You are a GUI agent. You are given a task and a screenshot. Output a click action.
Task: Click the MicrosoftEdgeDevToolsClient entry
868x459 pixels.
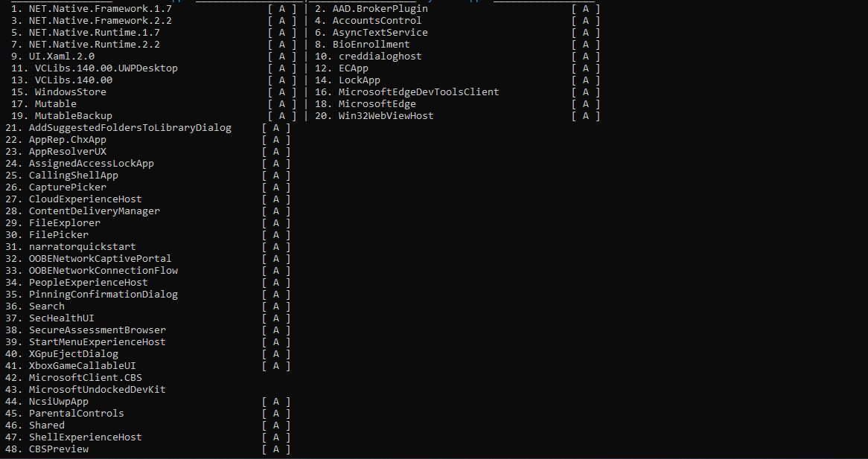[418, 92]
